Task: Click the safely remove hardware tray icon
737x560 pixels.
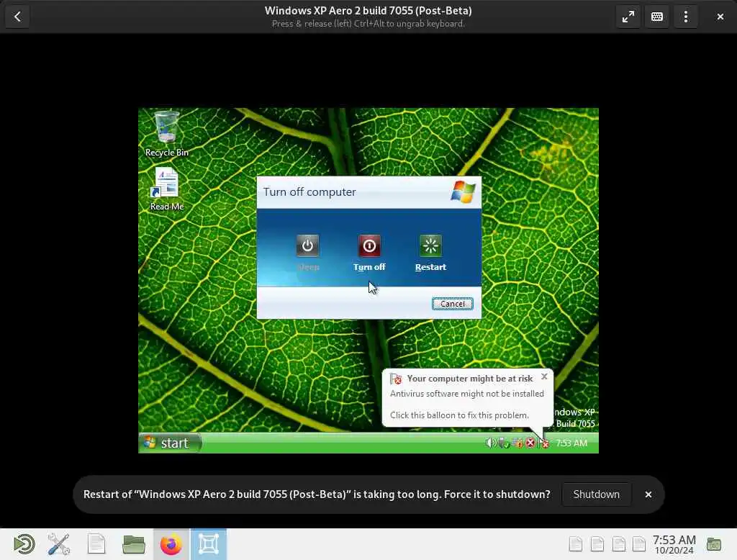Action: [x=503, y=443]
